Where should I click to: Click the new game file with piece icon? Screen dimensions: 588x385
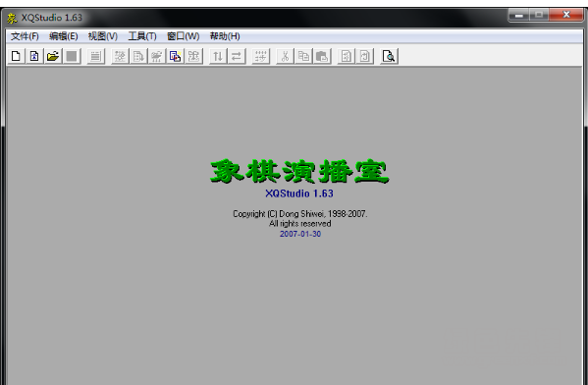(x=34, y=56)
